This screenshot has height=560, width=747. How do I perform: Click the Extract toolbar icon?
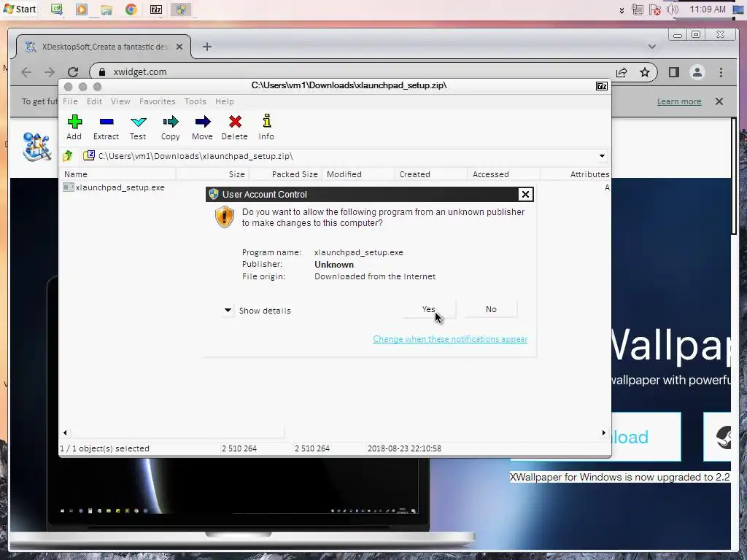click(106, 127)
